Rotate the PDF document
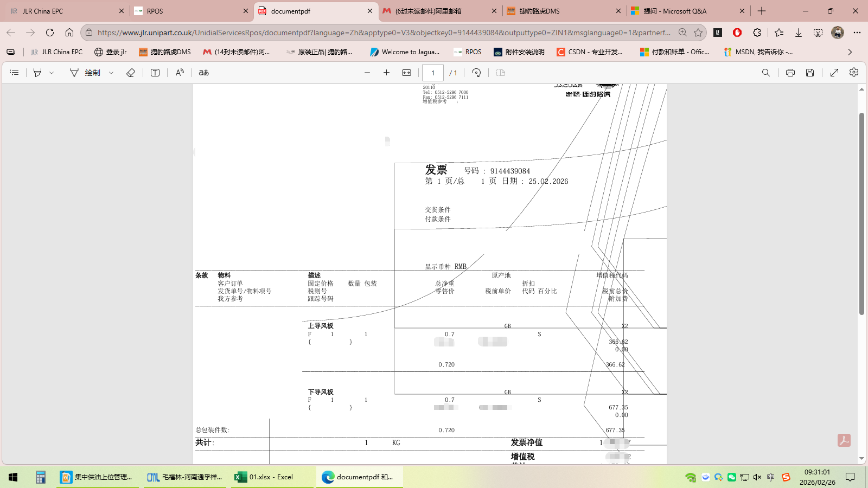This screenshot has width=868, height=488. coord(476,73)
